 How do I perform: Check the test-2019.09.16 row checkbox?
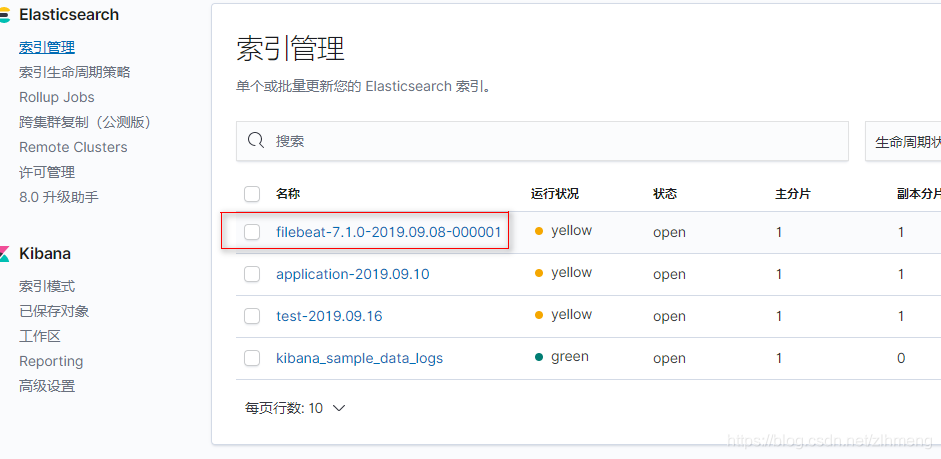tap(252, 316)
